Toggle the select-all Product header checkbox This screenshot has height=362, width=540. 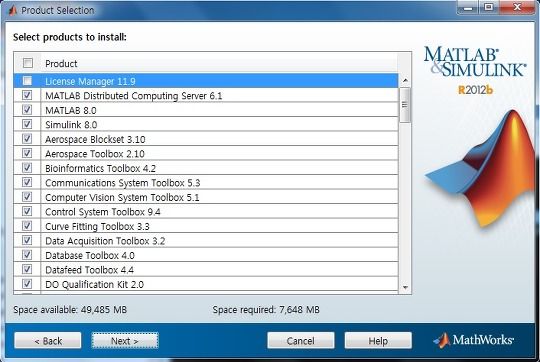[28, 63]
